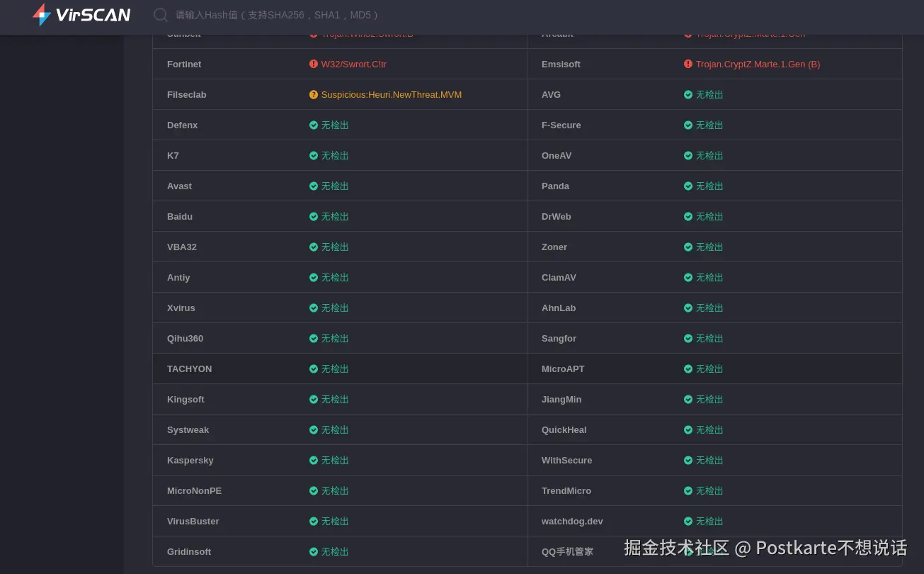The image size is (924, 574).
Task: Click the 无检出 result in the MicroNonPE row
Action: (335, 490)
